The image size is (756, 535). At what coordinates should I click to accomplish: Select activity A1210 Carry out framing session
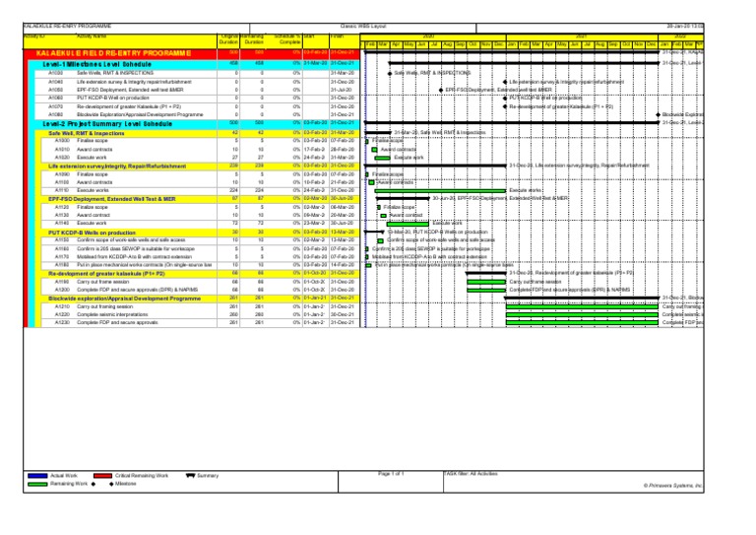pyautogui.click(x=201, y=306)
